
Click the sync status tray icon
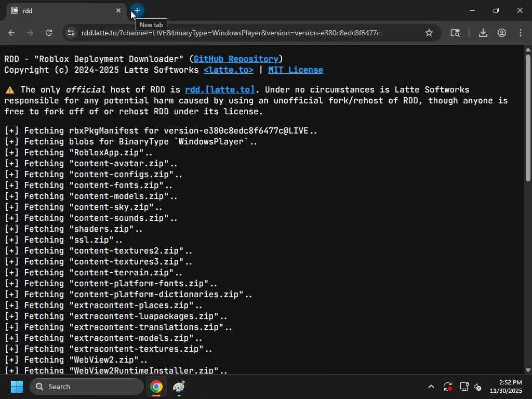(x=447, y=387)
